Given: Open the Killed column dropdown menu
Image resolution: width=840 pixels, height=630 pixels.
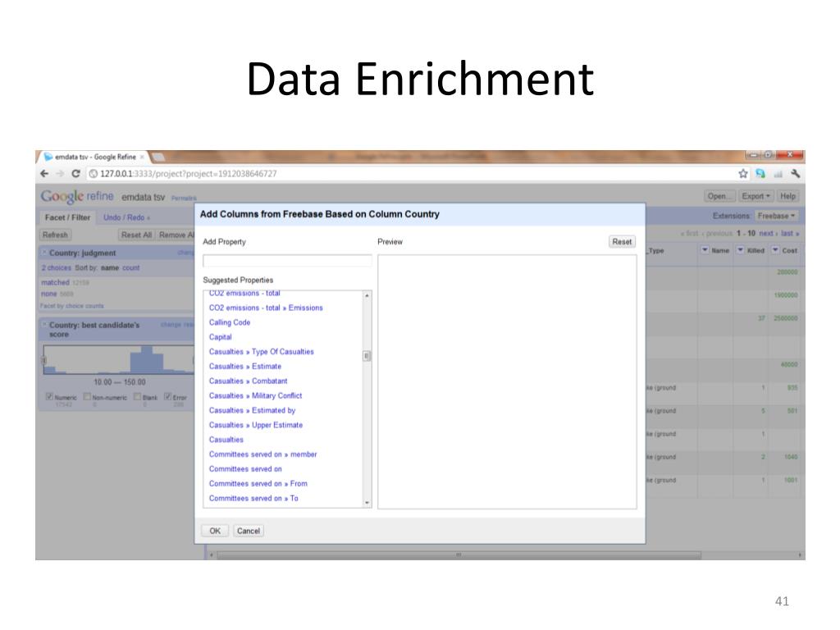Looking at the screenshot, I should [x=741, y=250].
